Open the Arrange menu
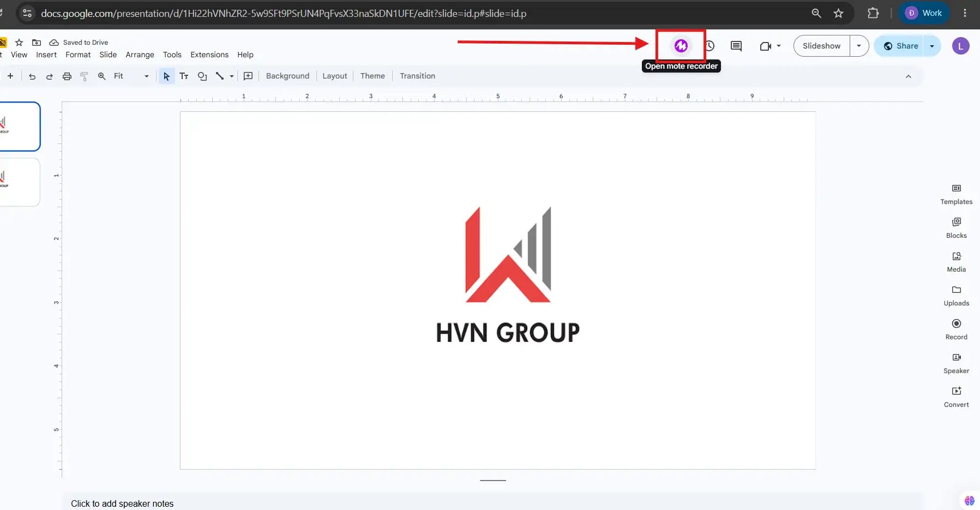The width and height of the screenshot is (980, 510). [x=140, y=55]
